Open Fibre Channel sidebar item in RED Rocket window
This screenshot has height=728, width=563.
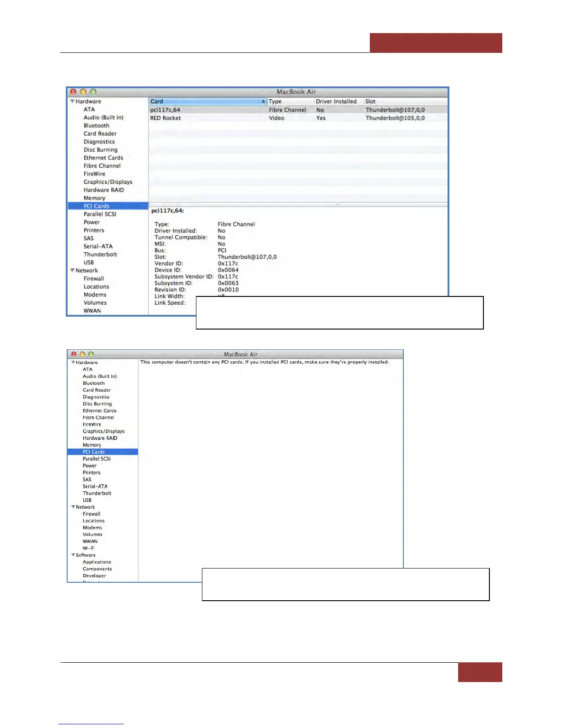[x=102, y=166]
